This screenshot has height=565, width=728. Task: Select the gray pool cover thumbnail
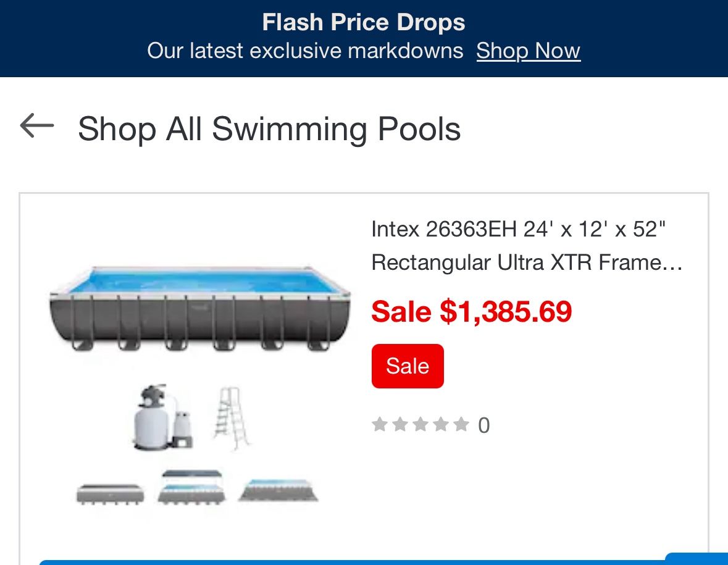[110, 493]
